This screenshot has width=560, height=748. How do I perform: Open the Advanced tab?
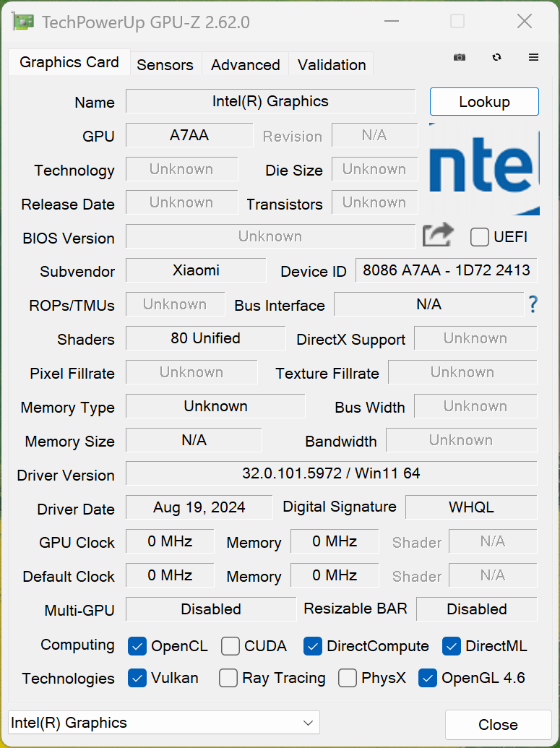(245, 65)
